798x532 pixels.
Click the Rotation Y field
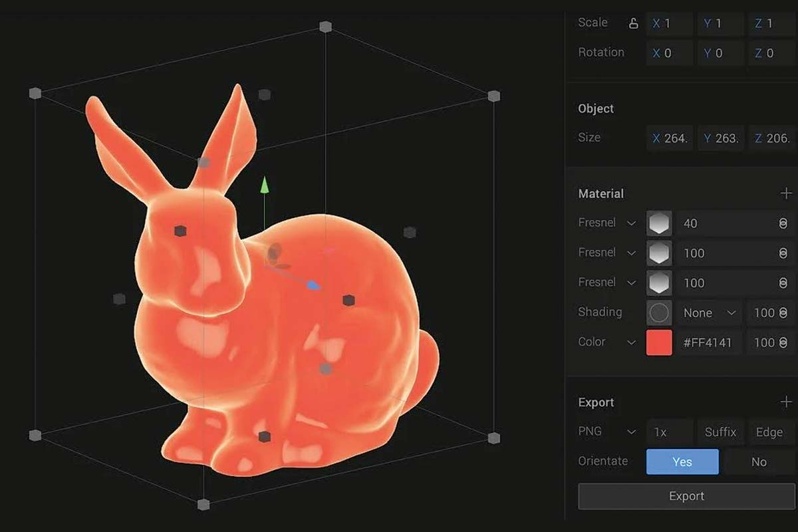[x=721, y=53]
